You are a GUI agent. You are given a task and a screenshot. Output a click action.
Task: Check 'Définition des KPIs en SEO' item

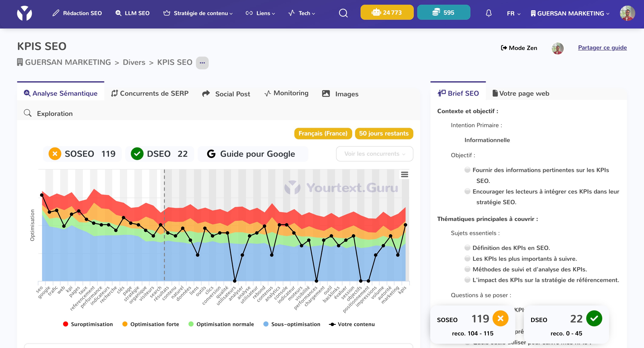(x=467, y=248)
